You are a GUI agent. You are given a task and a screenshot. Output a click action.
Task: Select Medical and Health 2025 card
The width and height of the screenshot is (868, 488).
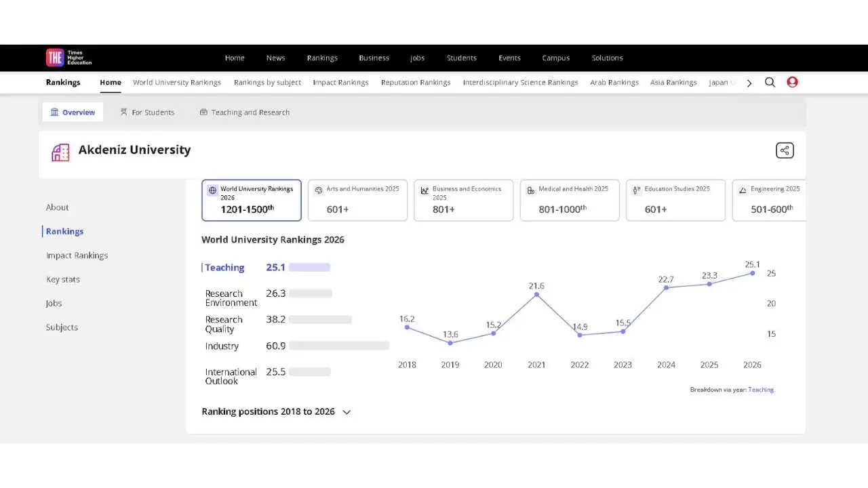[569, 200]
